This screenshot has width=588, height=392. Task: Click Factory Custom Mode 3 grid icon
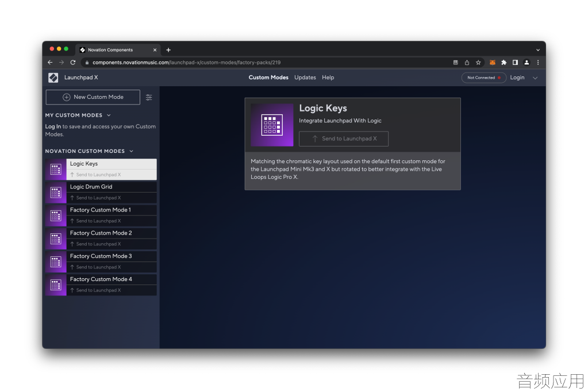coord(56,262)
